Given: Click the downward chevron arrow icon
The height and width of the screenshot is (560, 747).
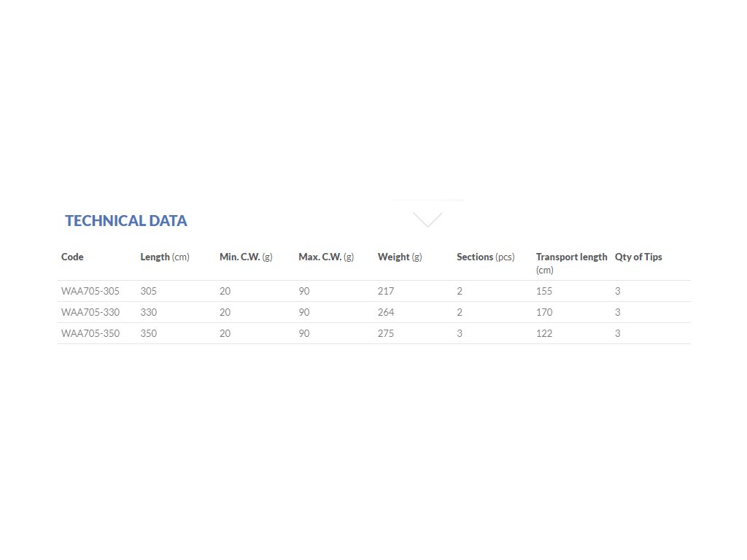Looking at the screenshot, I should pyautogui.click(x=427, y=219).
